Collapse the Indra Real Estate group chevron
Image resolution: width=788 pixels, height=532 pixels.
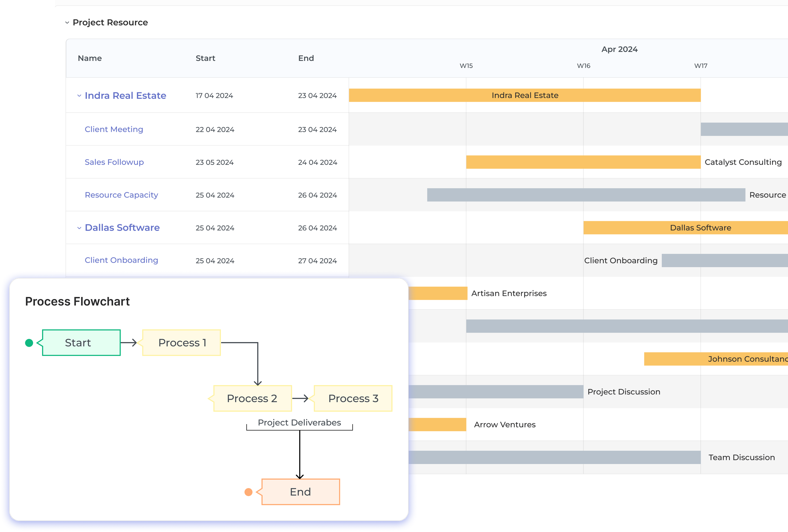(x=79, y=96)
